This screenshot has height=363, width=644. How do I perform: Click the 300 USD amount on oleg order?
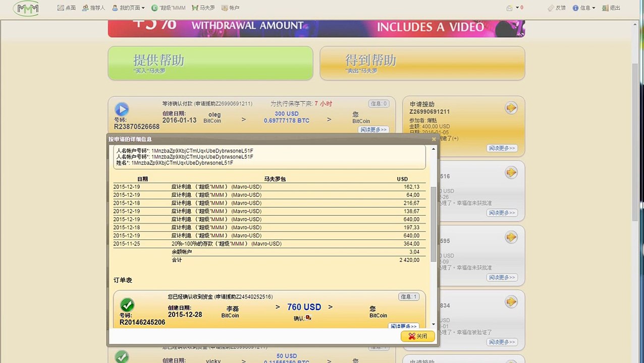point(286,114)
